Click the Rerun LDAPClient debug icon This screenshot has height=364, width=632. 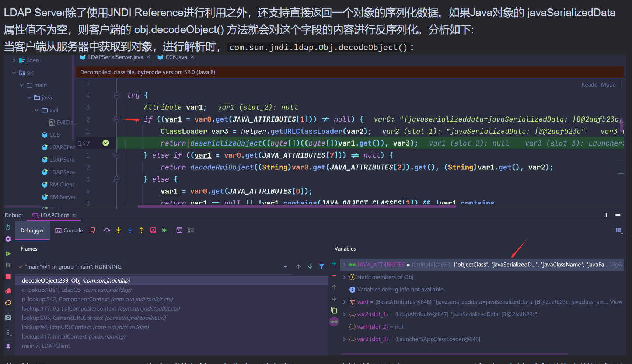8,227
